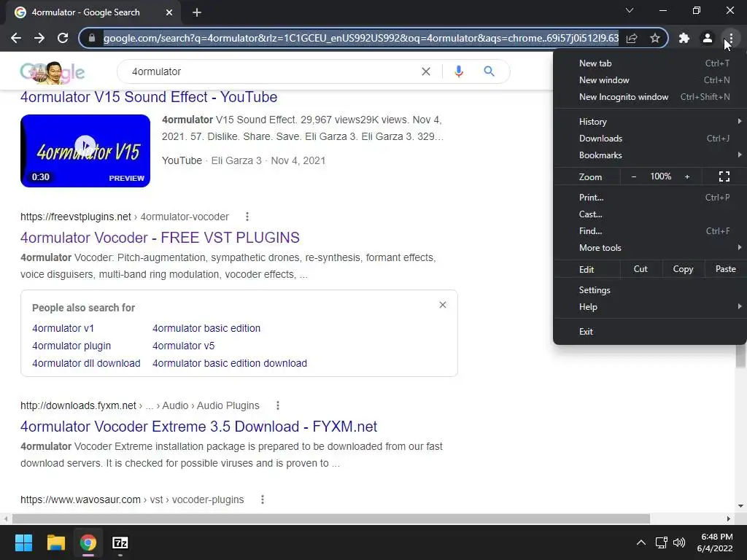Open a new tab with plus icon

coord(197,12)
